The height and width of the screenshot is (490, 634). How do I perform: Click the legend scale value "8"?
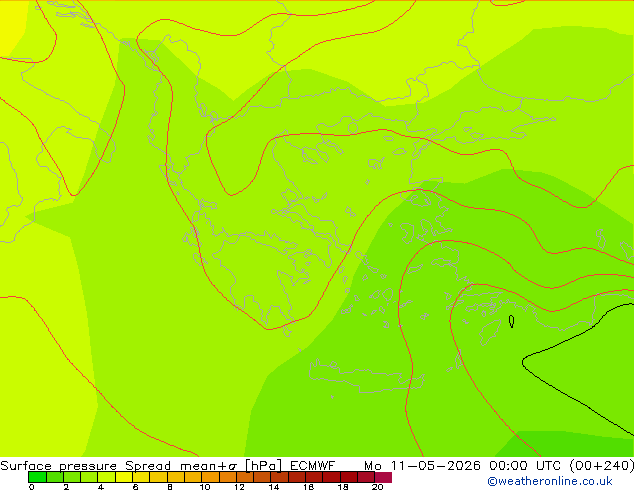click(x=170, y=487)
